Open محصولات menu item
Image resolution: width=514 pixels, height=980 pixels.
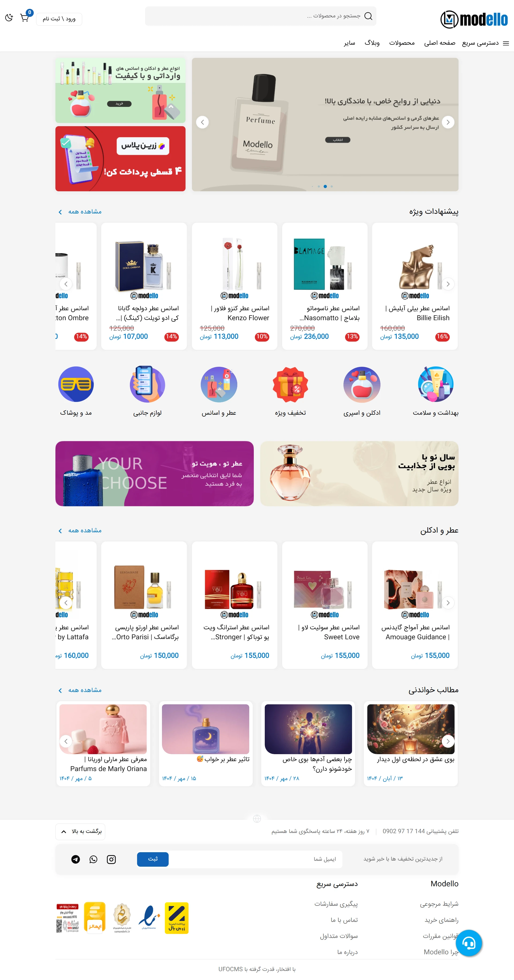402,43
